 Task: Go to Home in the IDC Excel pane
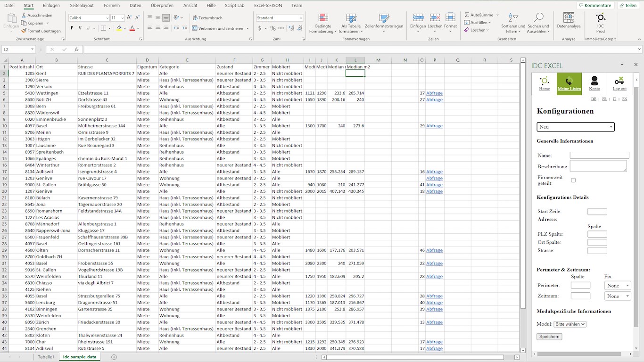(545, 84)
